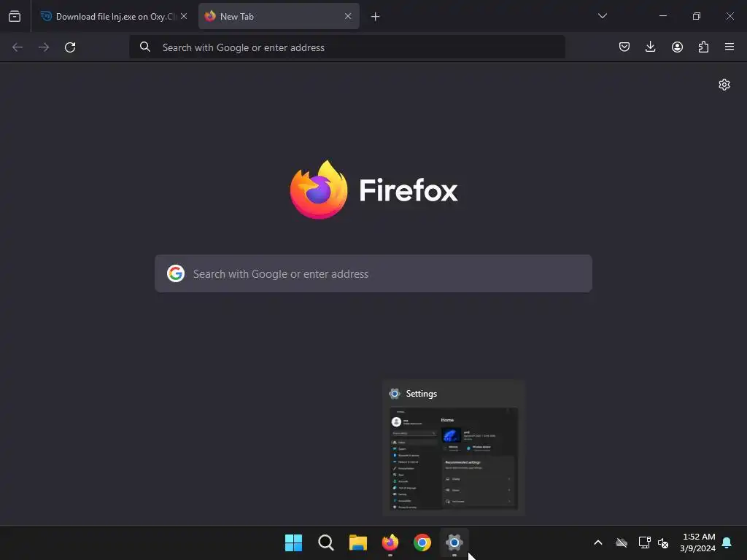Close the Download file Inj.exe tab

pos(184,16)
